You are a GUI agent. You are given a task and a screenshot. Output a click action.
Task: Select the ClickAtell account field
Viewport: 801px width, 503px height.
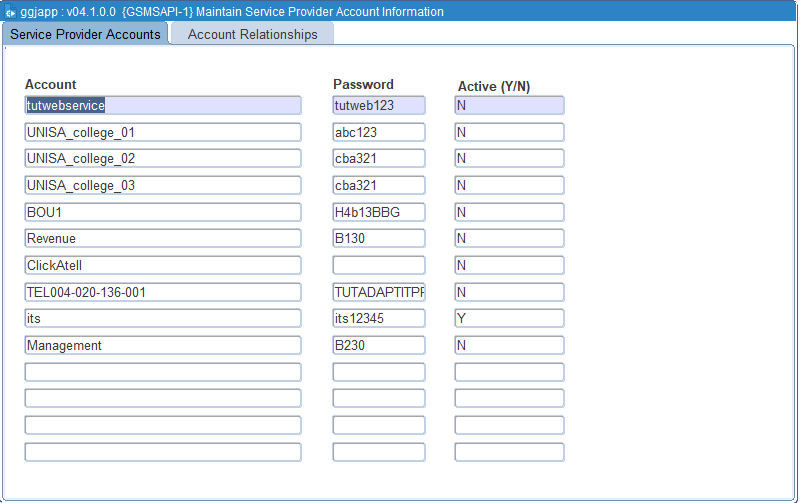162,265
